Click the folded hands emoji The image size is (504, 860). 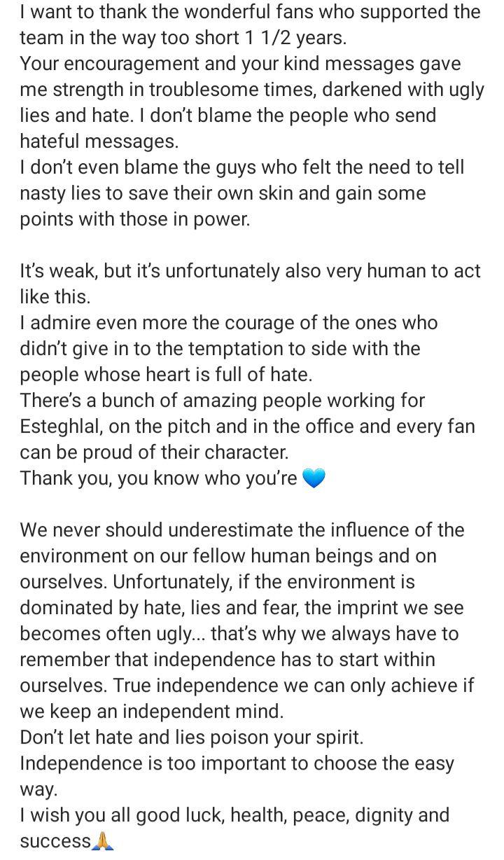(x=102, y=841)
